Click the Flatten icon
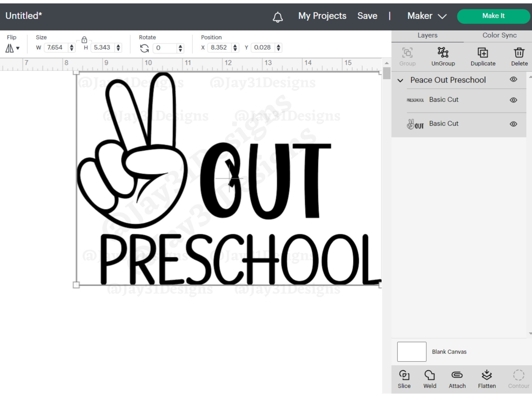The height and width of the screenshot is (394, 532). (487, 375)
